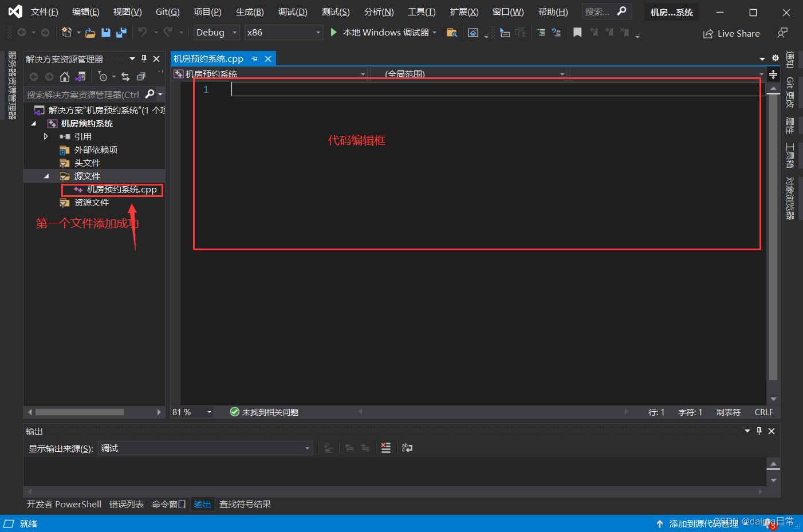Toggle a bookmark with the bookmark icon
Image resolution: width=803 pixels, height=532 pixels.
(577, 33)
